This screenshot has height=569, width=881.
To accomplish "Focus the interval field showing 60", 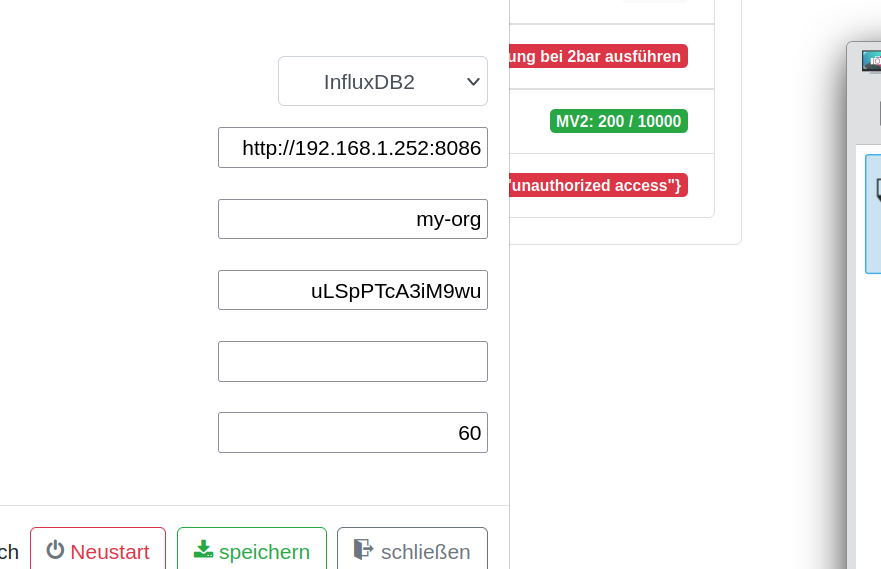I will coord(353,432).
